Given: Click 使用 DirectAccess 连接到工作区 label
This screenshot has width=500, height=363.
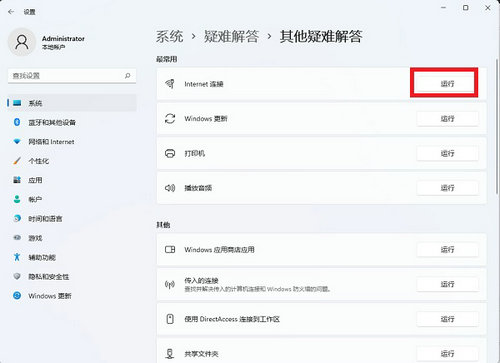Looking at the screenshot, I should [x=232, y=319].
